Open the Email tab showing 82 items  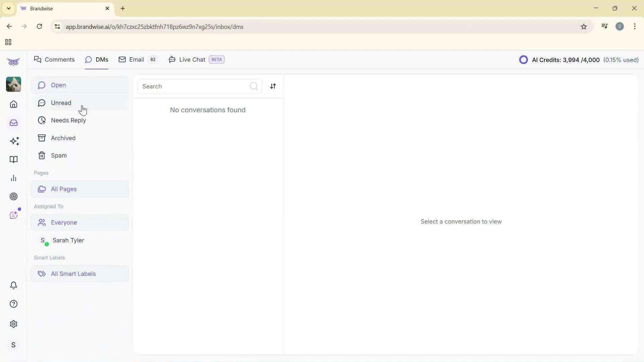point(136,59)
